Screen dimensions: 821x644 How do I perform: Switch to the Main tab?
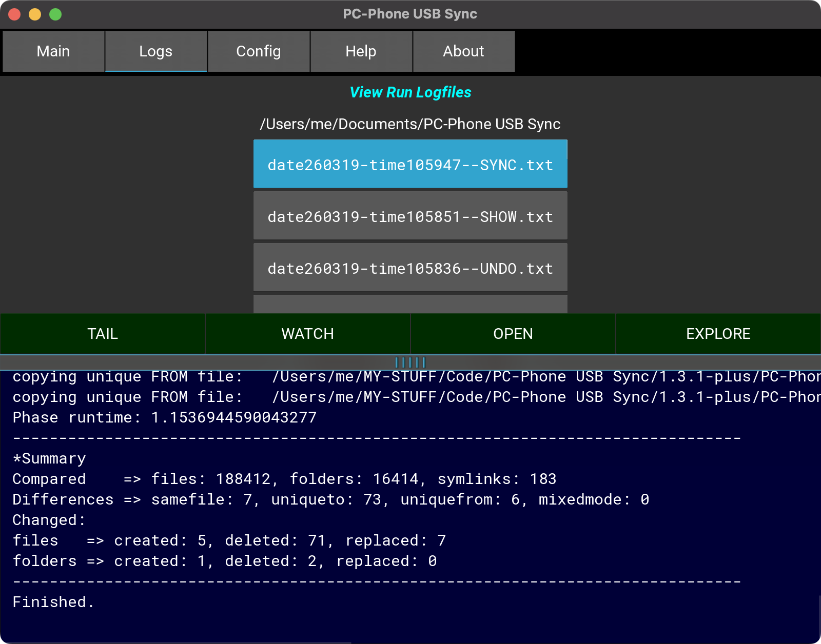pyautogui.click(x=53, y=51)
